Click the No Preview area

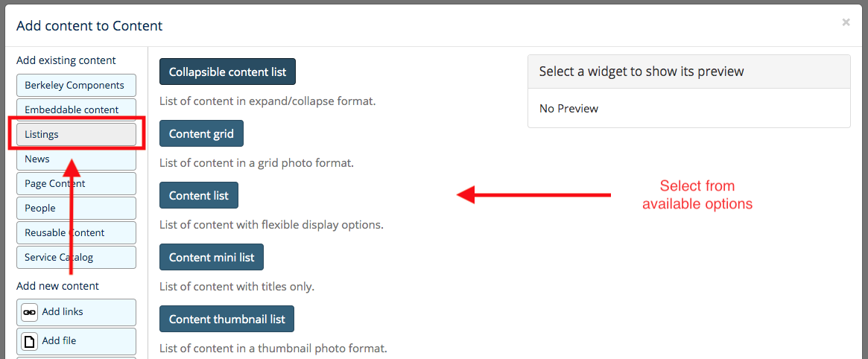[x=688, y=109]
